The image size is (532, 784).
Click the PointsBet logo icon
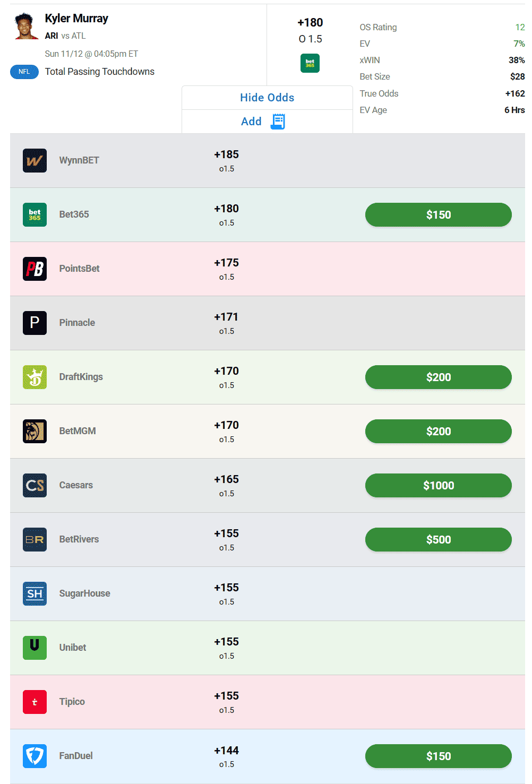[35, 269]
